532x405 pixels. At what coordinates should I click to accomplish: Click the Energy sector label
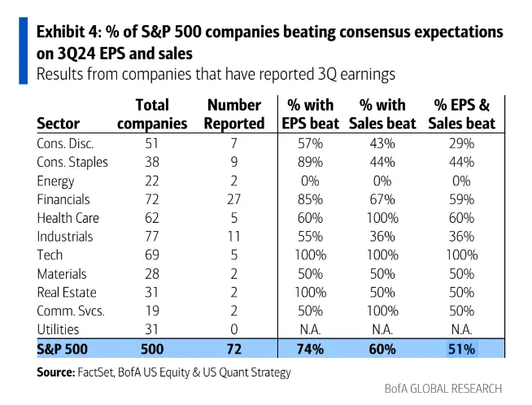pos(57,181)
